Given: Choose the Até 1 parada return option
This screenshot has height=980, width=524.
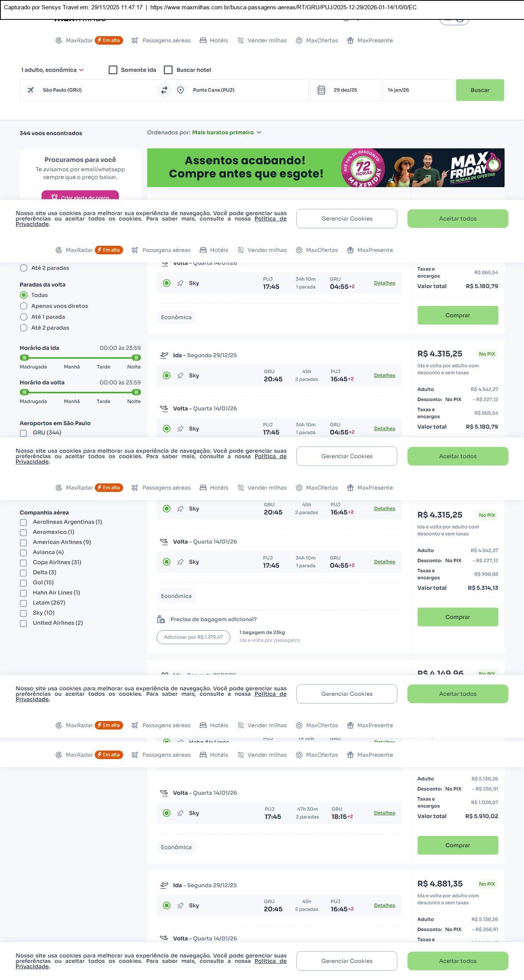Looking at the screenshot, I should (24, 317).
